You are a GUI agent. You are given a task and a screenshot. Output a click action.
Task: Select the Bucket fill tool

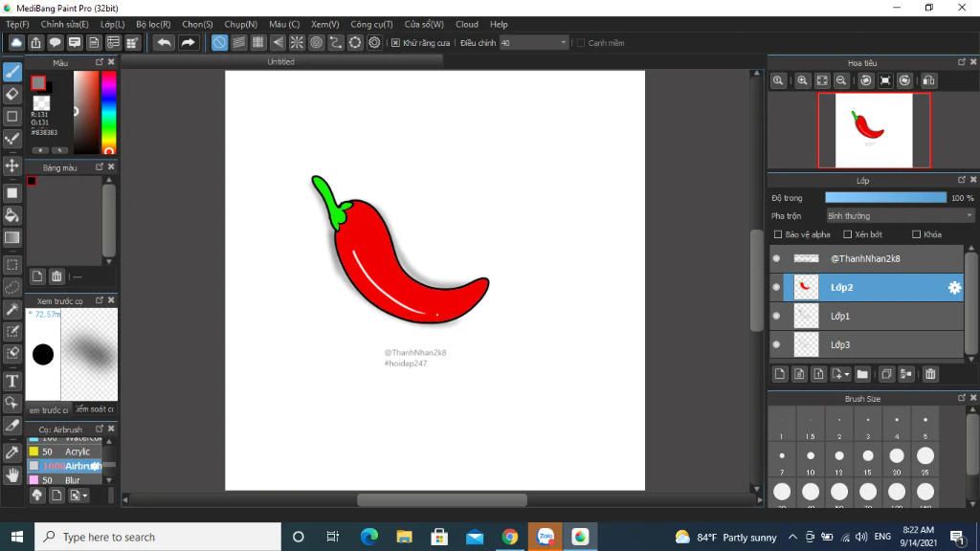click(11, 215)
